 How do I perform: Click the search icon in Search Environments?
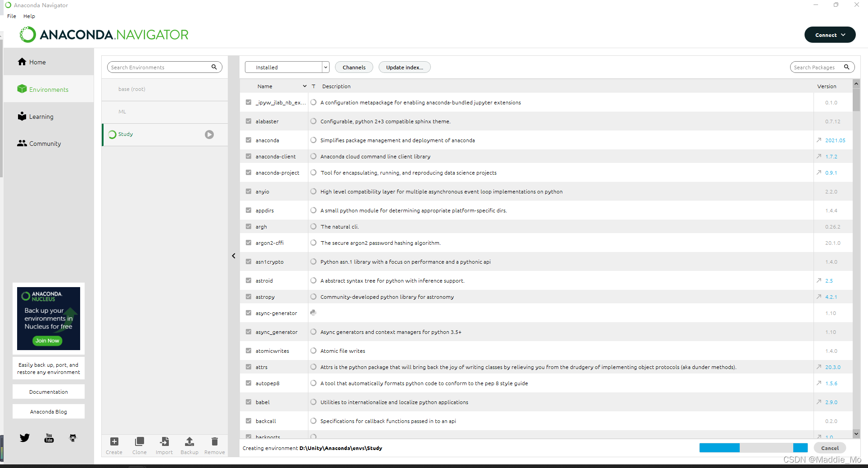tap(214, 67)
